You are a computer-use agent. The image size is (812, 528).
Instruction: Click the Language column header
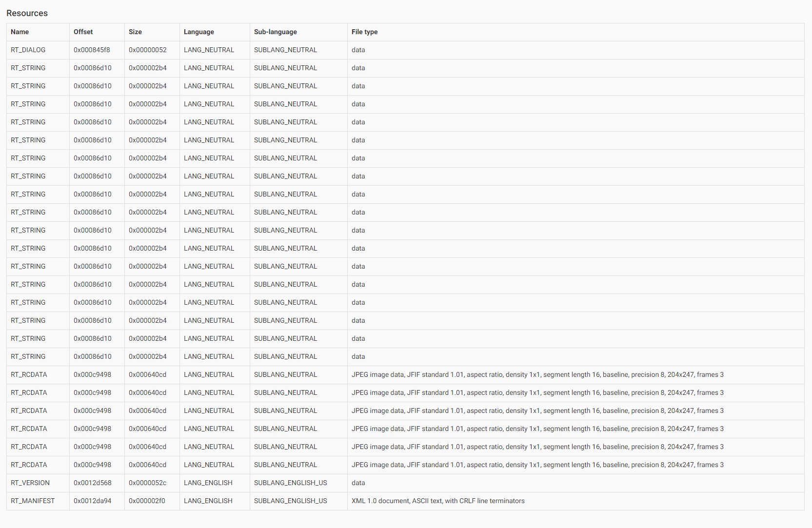click(198, 32)
